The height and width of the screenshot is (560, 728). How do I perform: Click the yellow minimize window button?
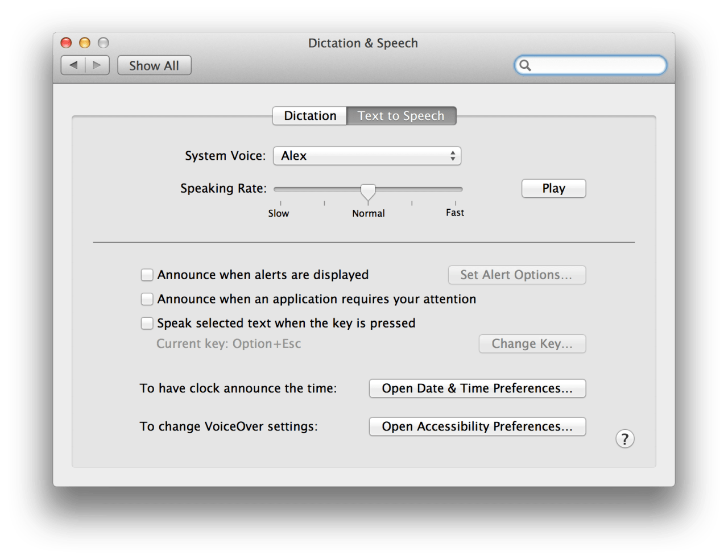[x=85, y=43]
